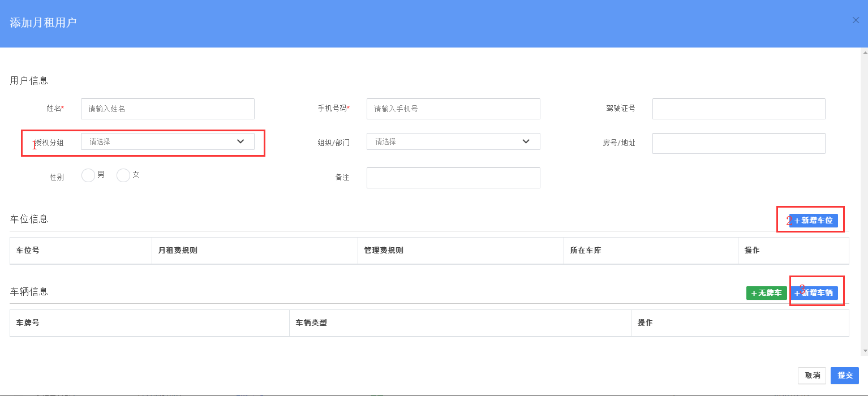The height and width of the screenshot is (396, 868).
Task: Open the 授权分组 dropdown
Action: click(x=167, y=141)
